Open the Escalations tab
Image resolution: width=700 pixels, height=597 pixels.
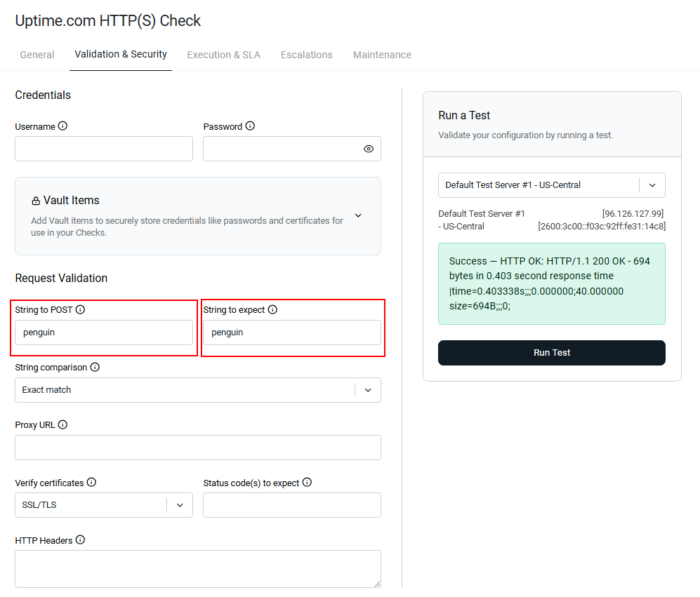click(x=306, y=55)
